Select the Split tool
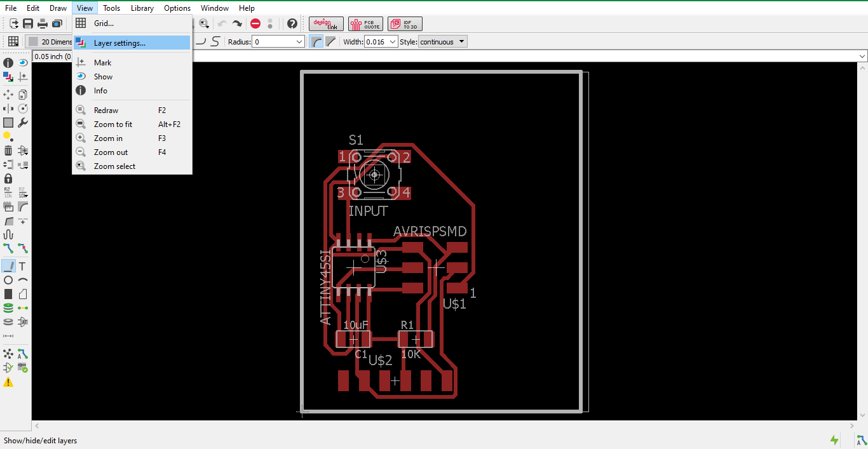The image size is (868, 449). pos(8,220)
